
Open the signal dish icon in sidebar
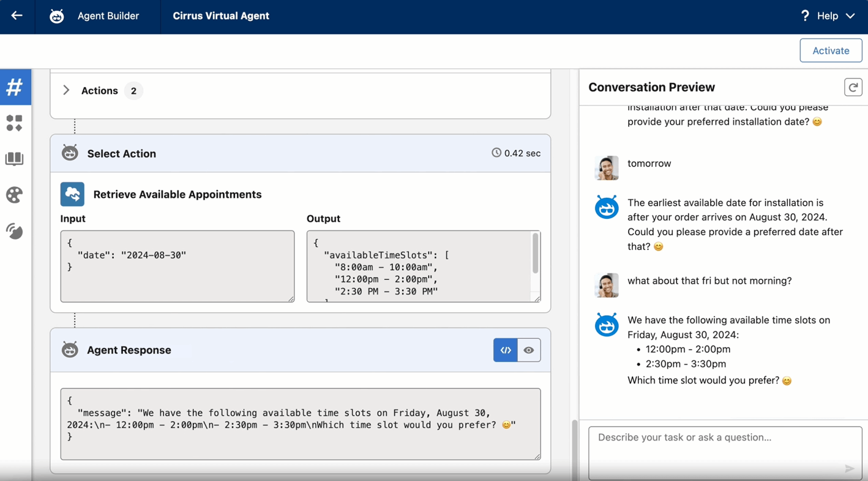(15, 231)
